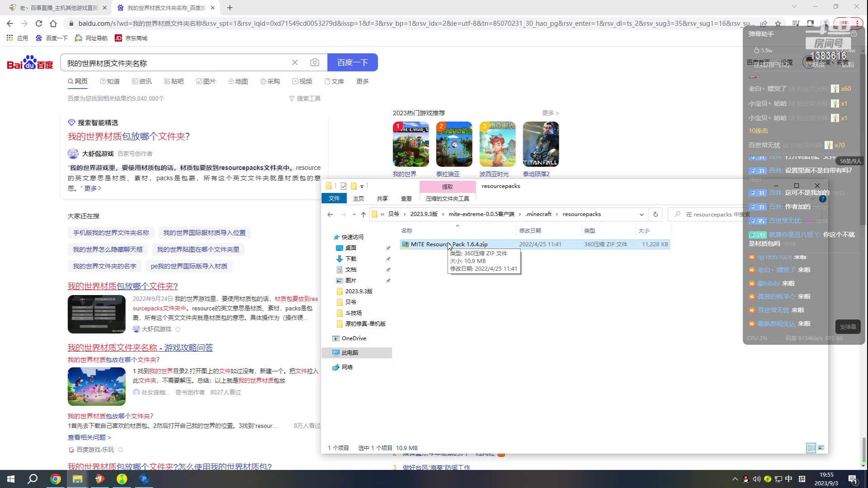Open Baidu image search camera icon

pyautogui.click(x=315, y=62)
